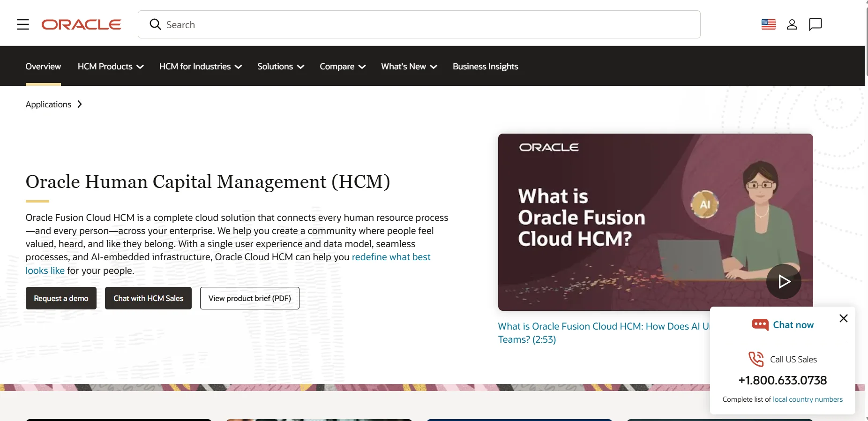Close the Chat now popup
The width and height of the screenshot is (868, 421).
point(844,318)
